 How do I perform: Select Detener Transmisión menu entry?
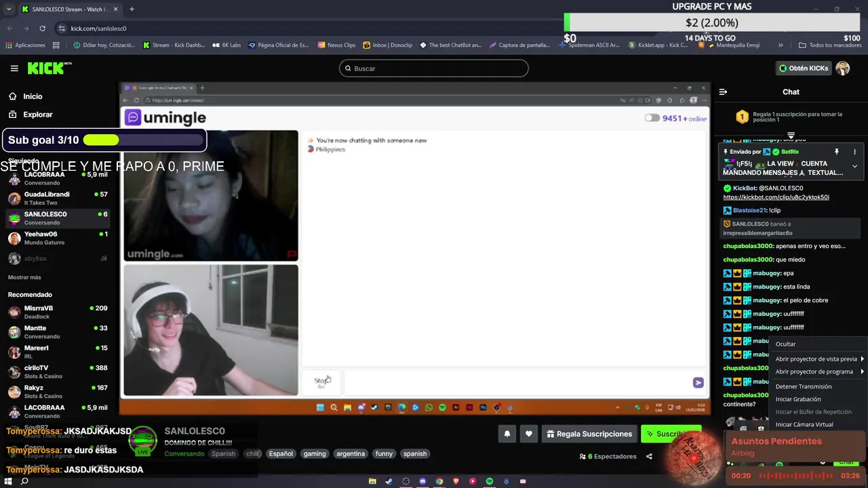[804, 386]
